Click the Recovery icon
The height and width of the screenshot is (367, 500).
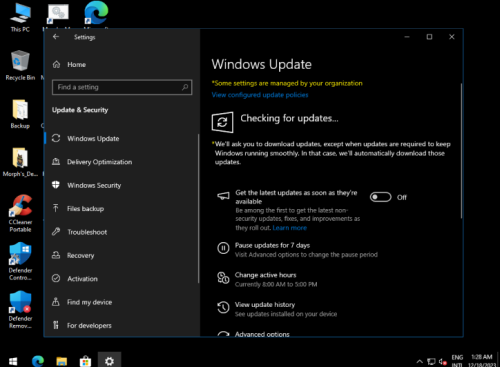click(x=56, y=255)
